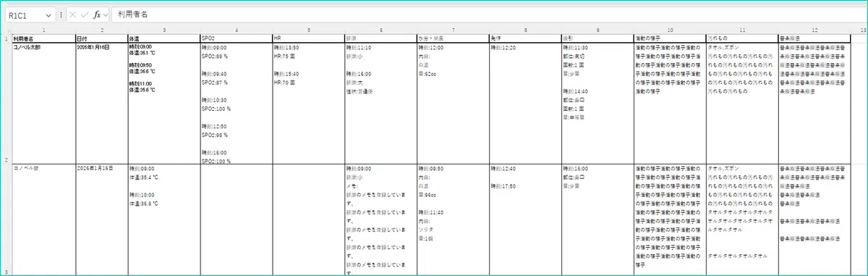Select column header 2
Screen dimensions: 868x276
(x=101, y=30)
